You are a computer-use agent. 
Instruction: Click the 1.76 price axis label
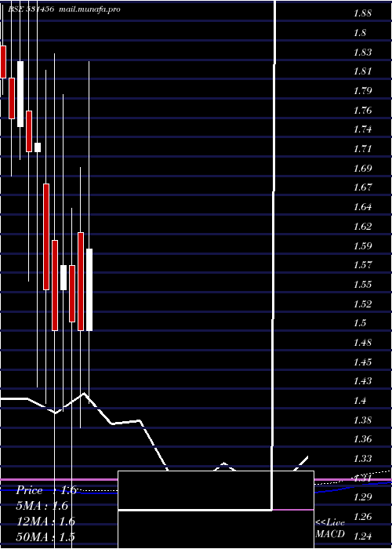click(x=362, y=111)
